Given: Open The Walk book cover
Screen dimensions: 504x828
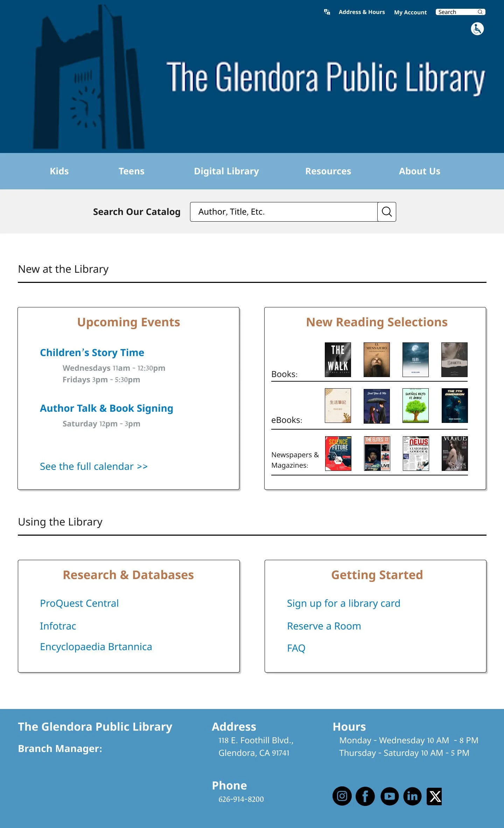Looking at the screenshot, I should 338,360.
